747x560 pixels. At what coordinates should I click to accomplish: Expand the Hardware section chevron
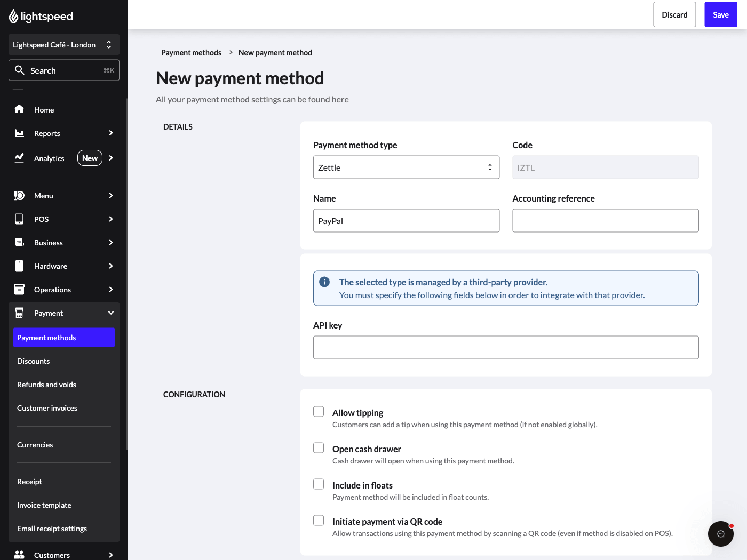pos(111,266)
